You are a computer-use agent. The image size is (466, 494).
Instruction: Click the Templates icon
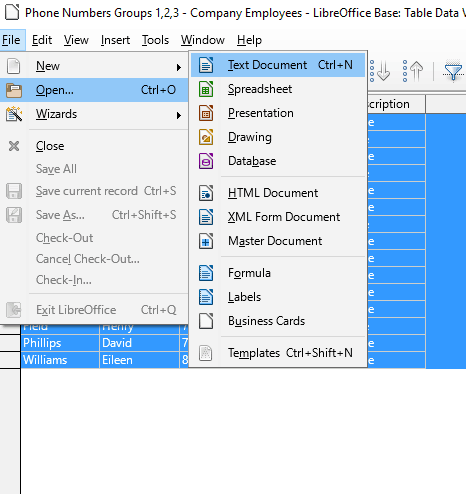click(x=206, y=353)
